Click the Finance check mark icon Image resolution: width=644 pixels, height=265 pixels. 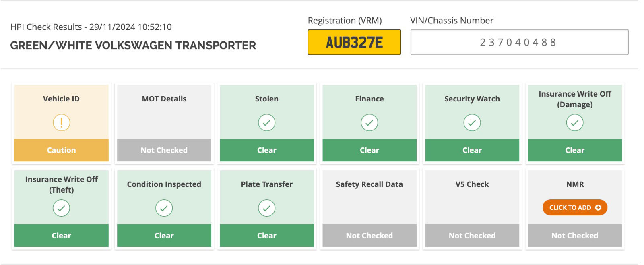pyautogui.click(x=369, y=122)
